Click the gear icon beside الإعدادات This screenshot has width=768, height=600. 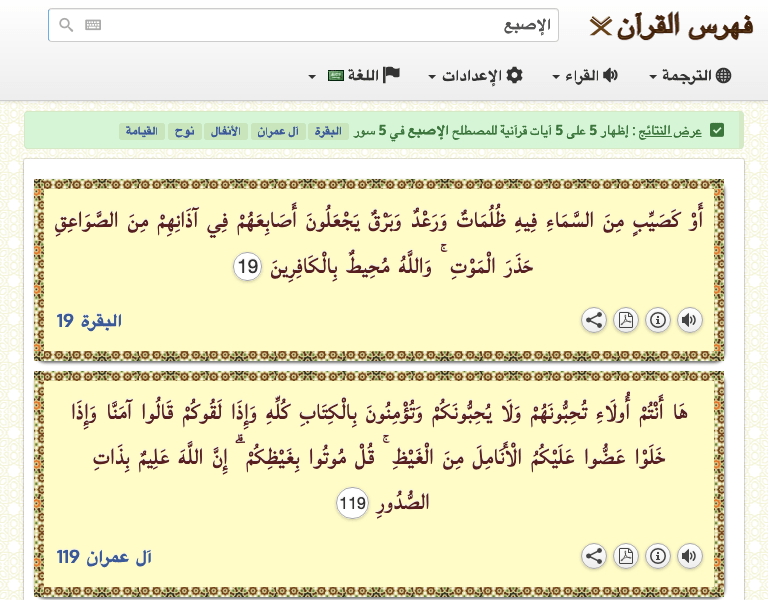514,75
